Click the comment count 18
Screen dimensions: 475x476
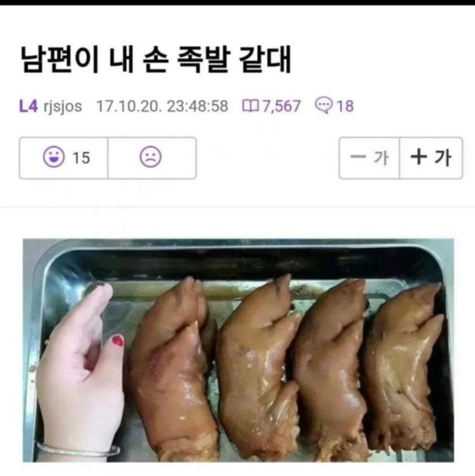pos(345,106)
